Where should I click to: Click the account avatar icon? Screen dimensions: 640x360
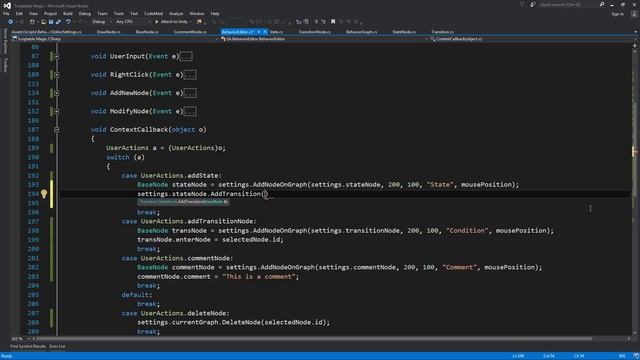[x=634, y=14]
